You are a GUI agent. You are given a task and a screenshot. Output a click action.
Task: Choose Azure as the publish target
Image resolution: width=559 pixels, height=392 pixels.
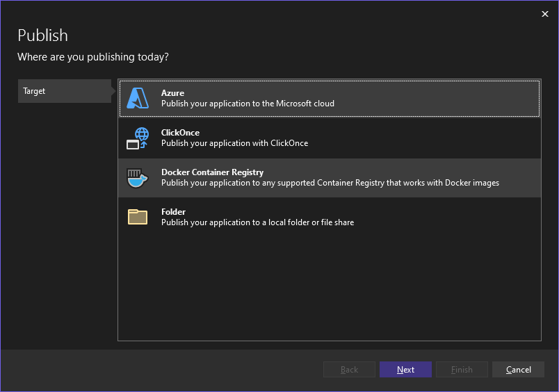[x=172, y=93]
